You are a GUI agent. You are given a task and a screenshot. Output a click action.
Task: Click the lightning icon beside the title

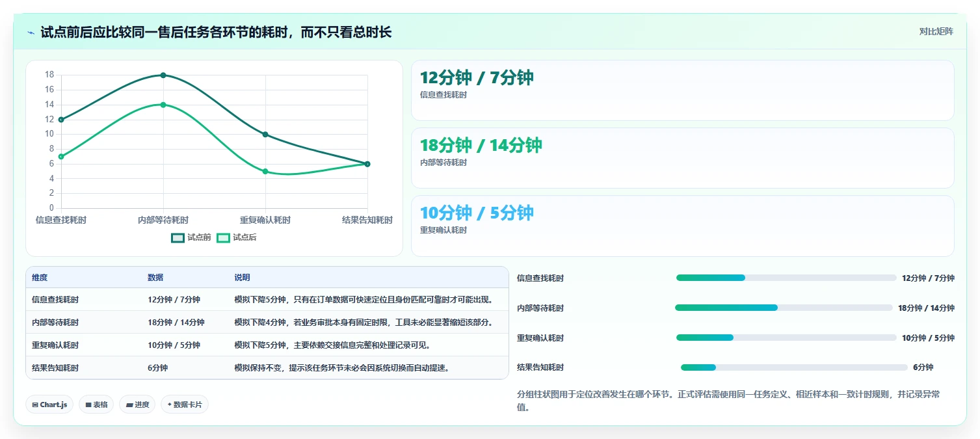tap(31, 33)
